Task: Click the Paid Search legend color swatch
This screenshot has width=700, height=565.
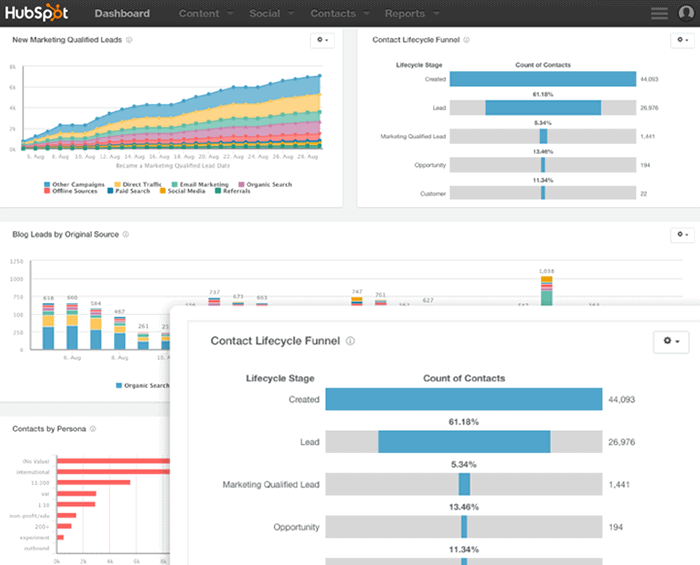Action: [110, 191]
